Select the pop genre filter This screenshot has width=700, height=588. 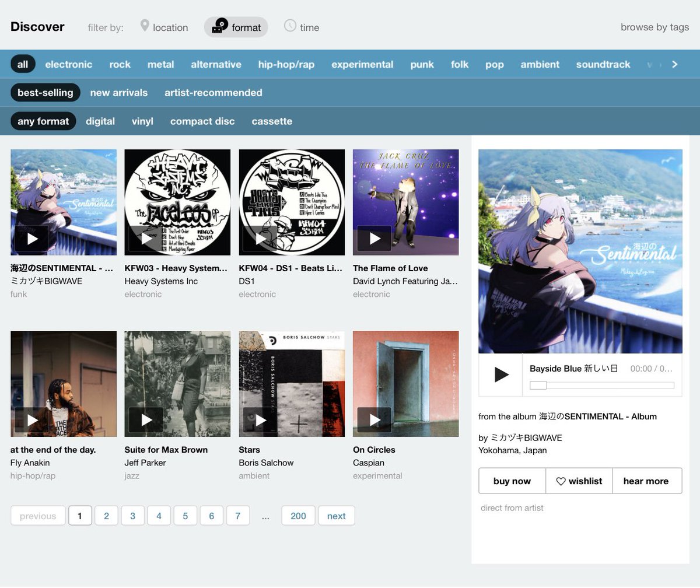[495, 64]
